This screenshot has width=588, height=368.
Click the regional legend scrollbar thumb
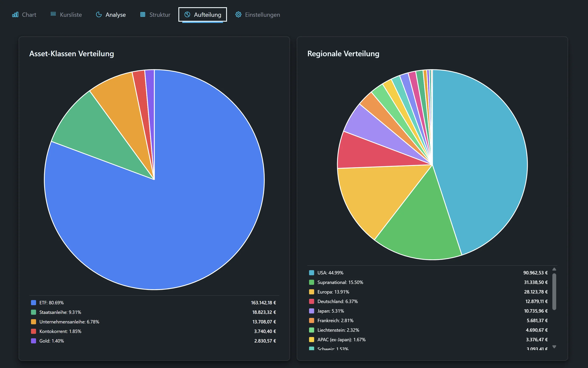point(554,292)
